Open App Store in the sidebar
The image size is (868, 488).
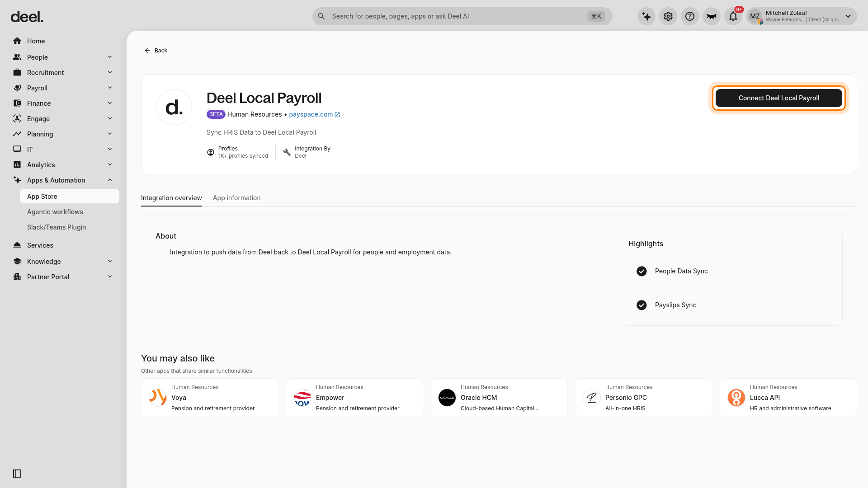pos(70,197)
